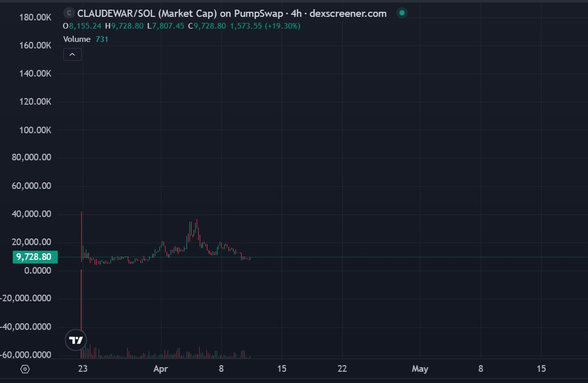Click the green market status dot
588x383 pixels.
tap(402, 13)
